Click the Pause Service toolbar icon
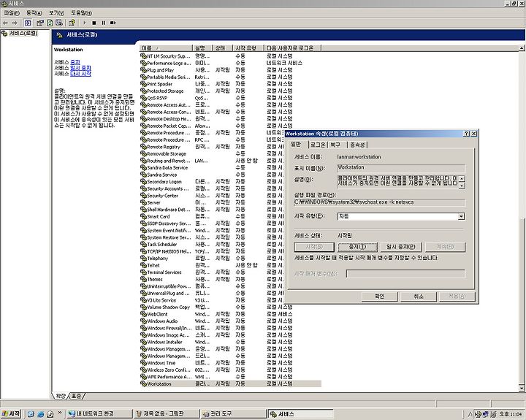The width and height of the screenshot is (526, 420). pos(103,23)
